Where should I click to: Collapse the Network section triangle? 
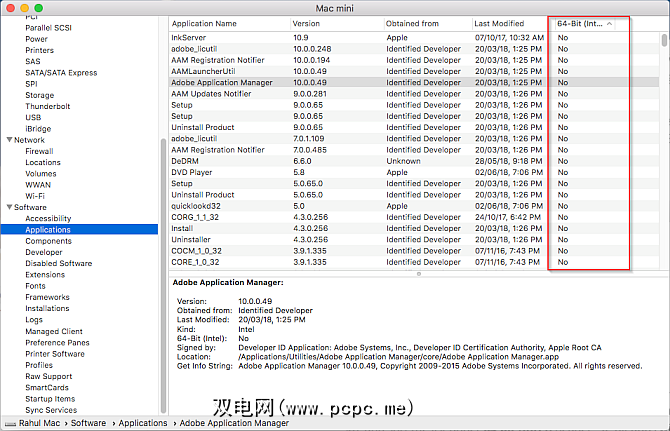tap(9, 140)
